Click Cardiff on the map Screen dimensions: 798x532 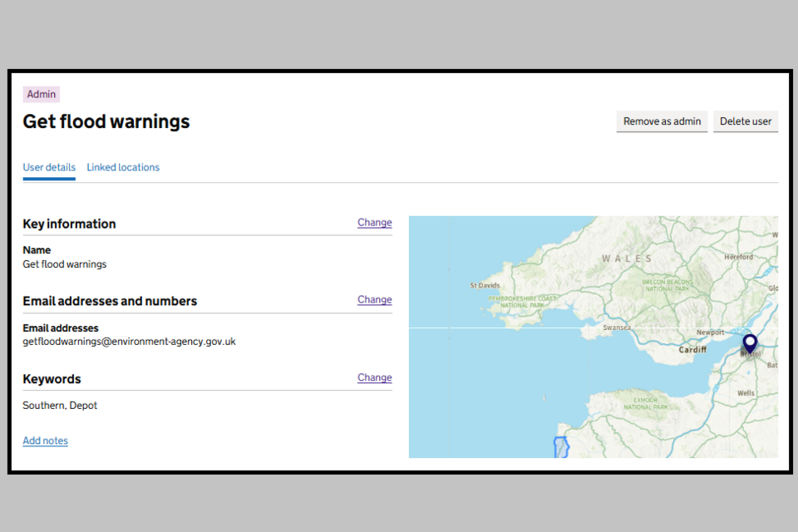[692, 350]
